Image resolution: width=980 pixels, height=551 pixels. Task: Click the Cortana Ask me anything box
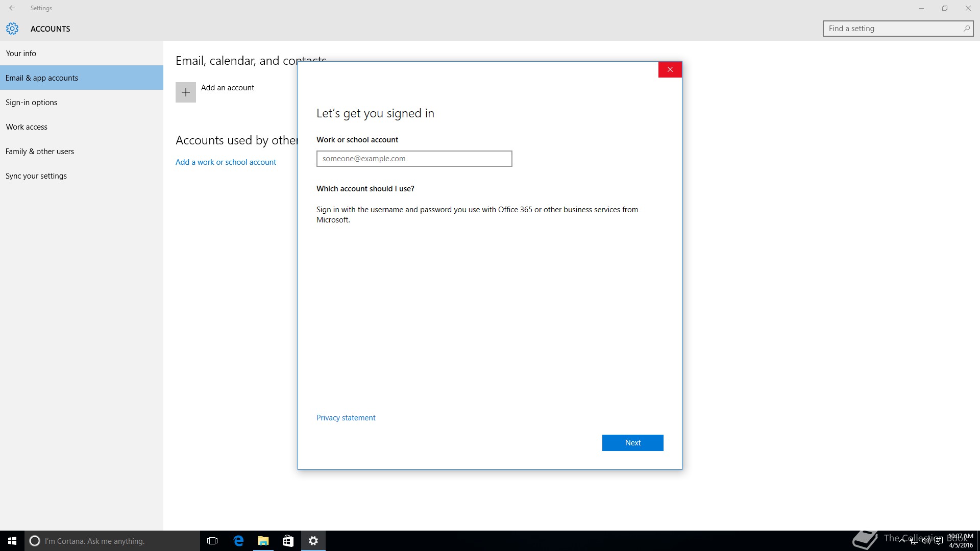coord(112,541)
